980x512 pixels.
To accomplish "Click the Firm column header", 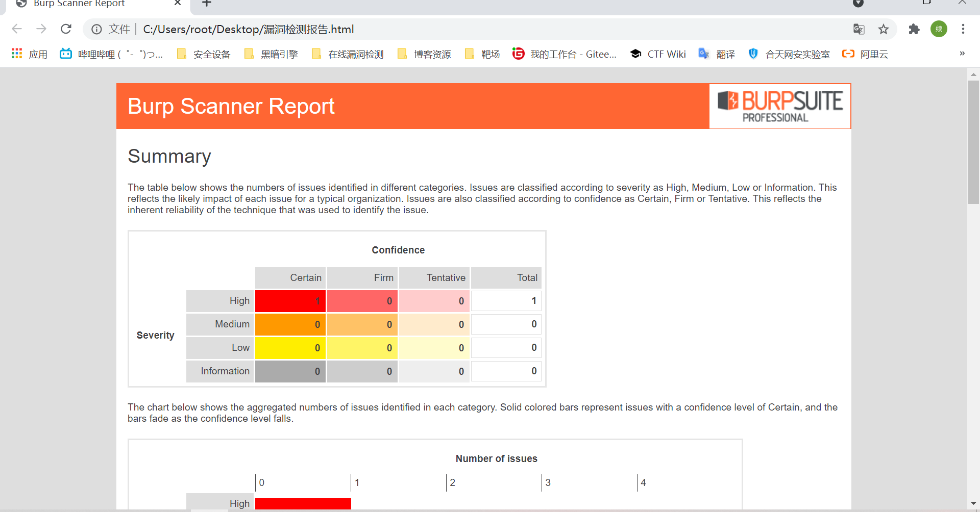I will [362, 277].
